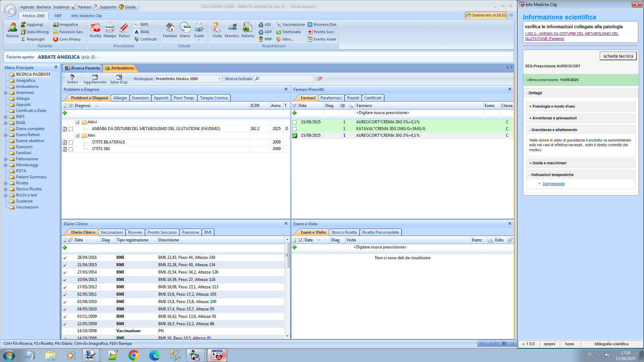Switch to the Allergie tab
Image resolution: width=644 pixels, height=362 pixels.
tap(120, 98)
